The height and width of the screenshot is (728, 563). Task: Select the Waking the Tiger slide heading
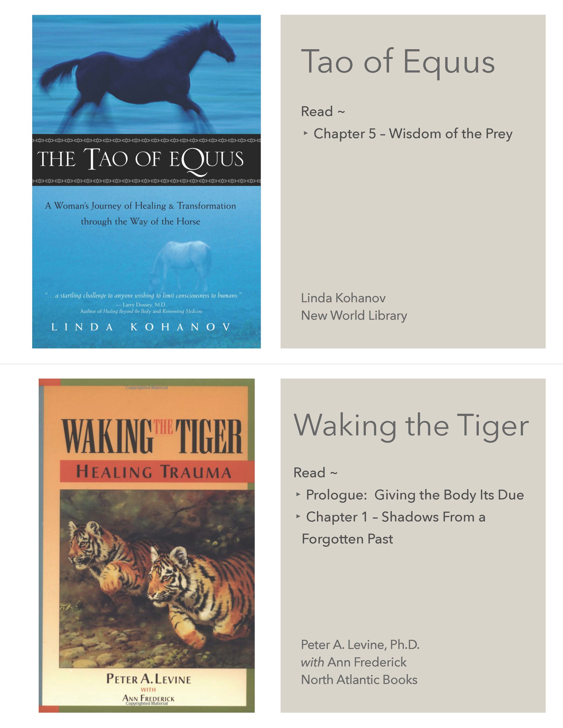[x=411, y=426]
